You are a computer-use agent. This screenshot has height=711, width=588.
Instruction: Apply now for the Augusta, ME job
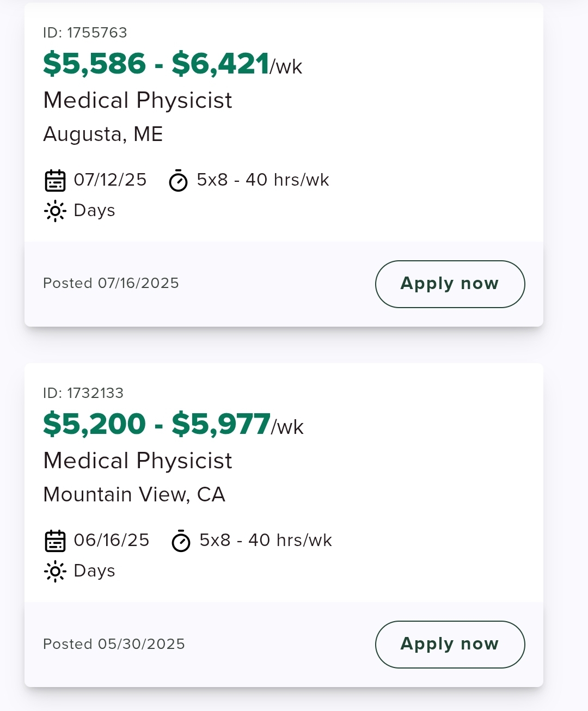pos(450,284)
